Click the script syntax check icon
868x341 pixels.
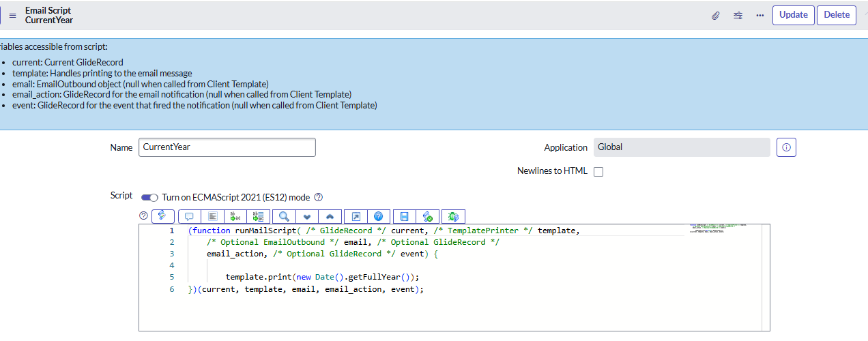(x=427, y=216)
